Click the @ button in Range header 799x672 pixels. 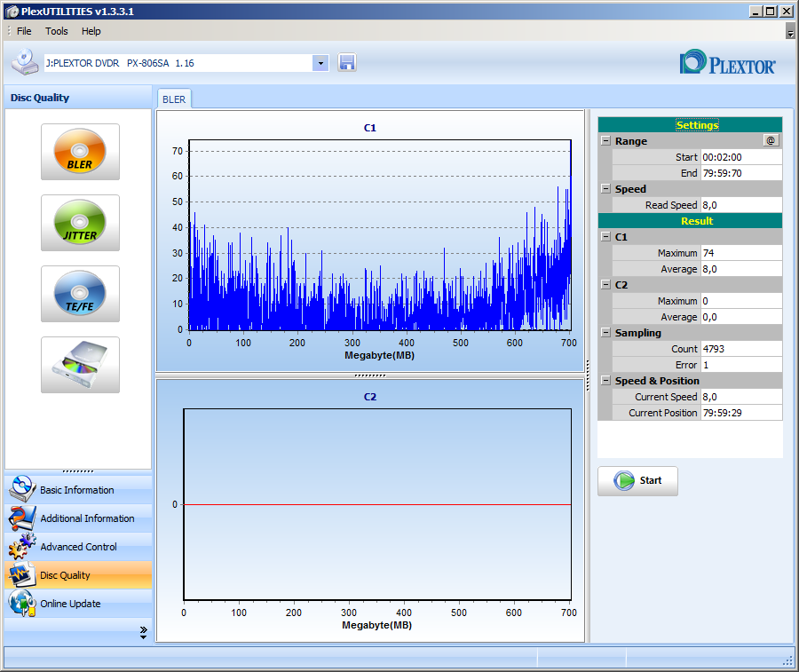click(771, 140)
